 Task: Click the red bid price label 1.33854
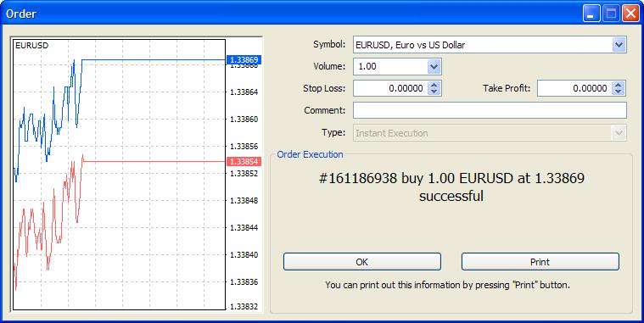coord(244,161)
